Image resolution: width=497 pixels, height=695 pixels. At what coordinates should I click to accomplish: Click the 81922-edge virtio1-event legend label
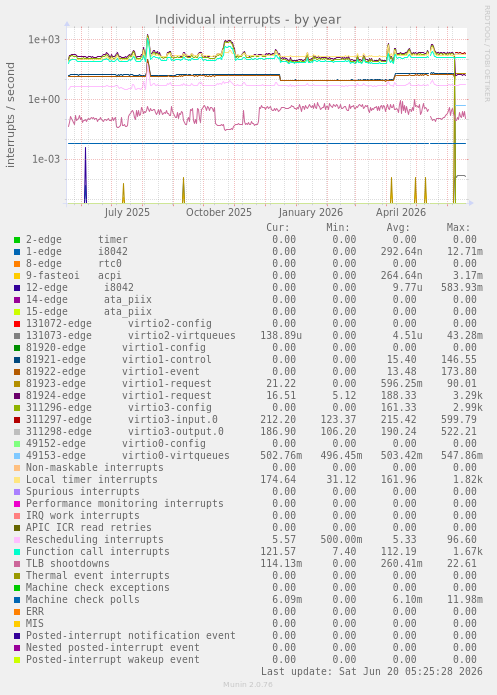pos(113,371)
